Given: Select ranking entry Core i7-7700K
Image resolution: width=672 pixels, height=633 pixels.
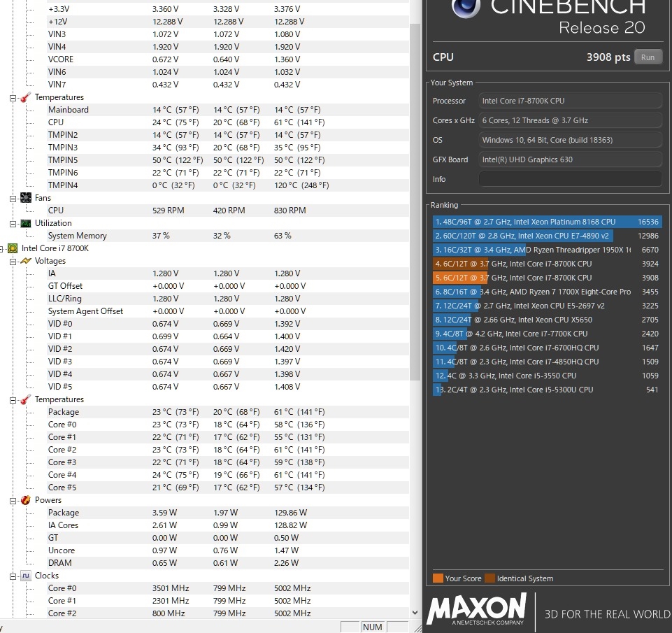Looking at the screenshot, I should point(548,334).
